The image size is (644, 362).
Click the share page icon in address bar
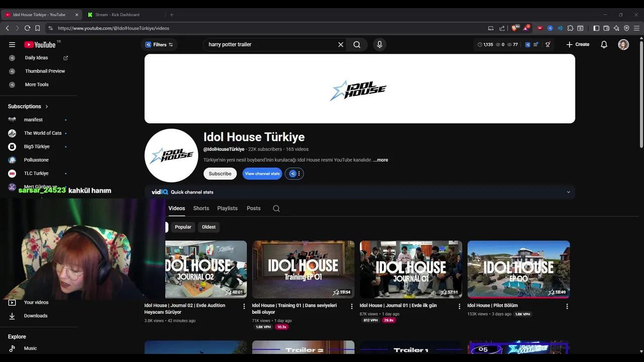[502, 28]
